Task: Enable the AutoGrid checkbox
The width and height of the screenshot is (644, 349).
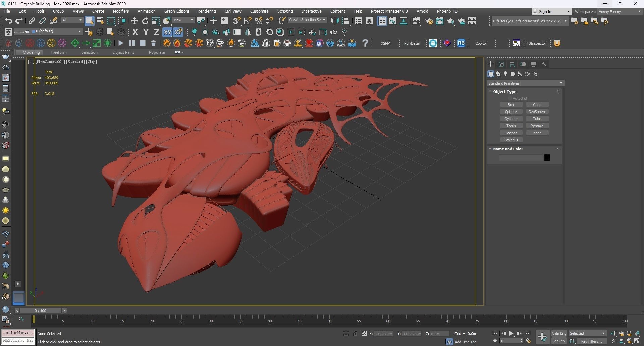Action: [x=510, y=98]
